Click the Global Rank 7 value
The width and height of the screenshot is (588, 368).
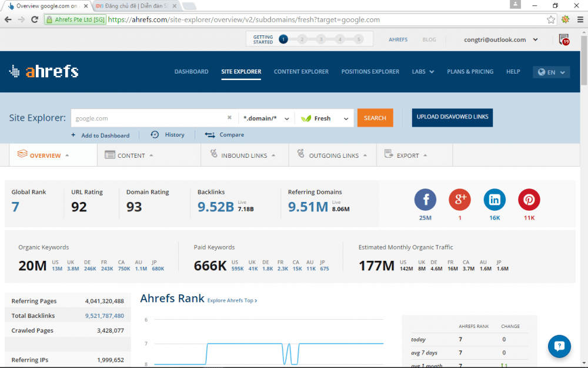coord(15,207)
